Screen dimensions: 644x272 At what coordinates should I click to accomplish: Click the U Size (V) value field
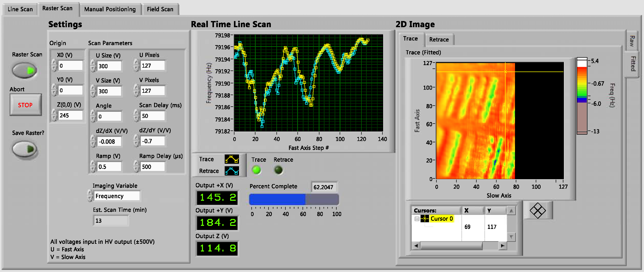pyautogui.click(x=109, y=66)
